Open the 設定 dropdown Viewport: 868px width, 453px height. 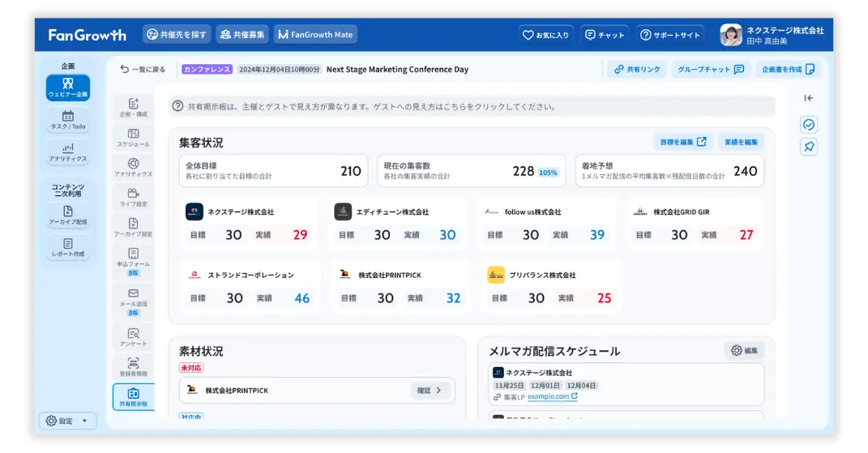pyautogui.click(x=67, y=421)
